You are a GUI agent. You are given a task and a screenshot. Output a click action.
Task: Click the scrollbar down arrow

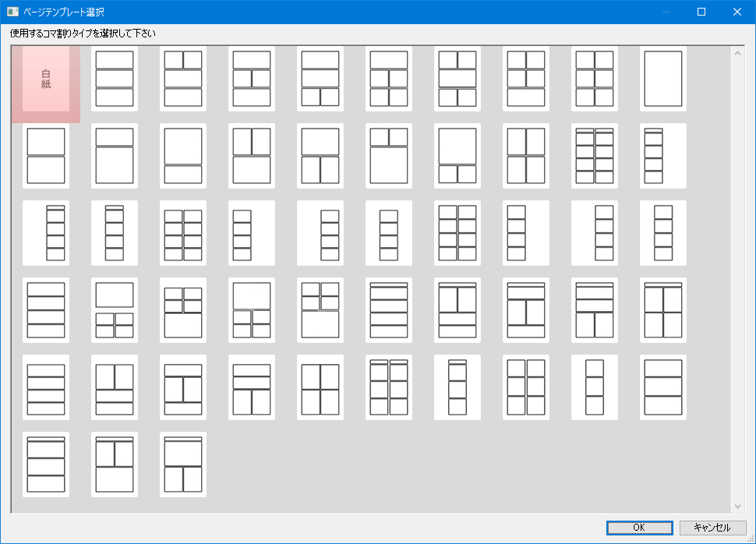737,507
